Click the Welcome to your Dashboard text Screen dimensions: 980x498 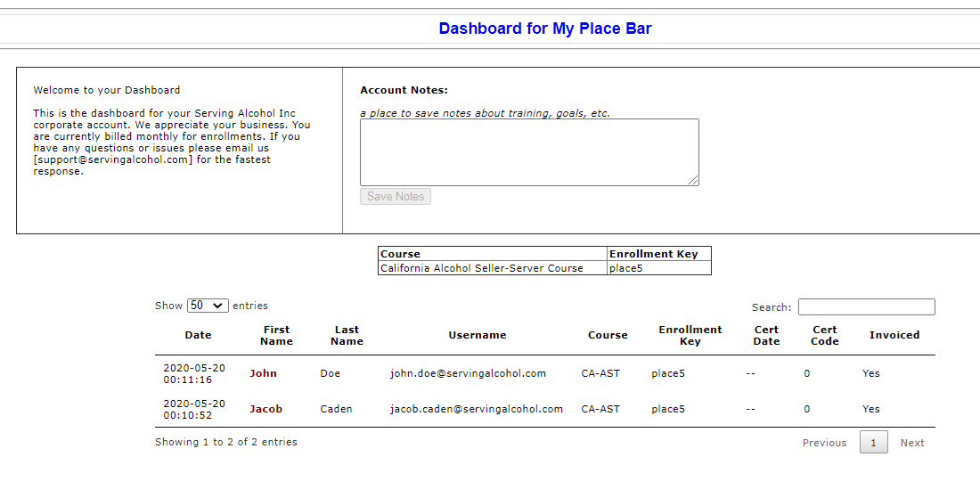pyautogui.click(x=107, y=90)
